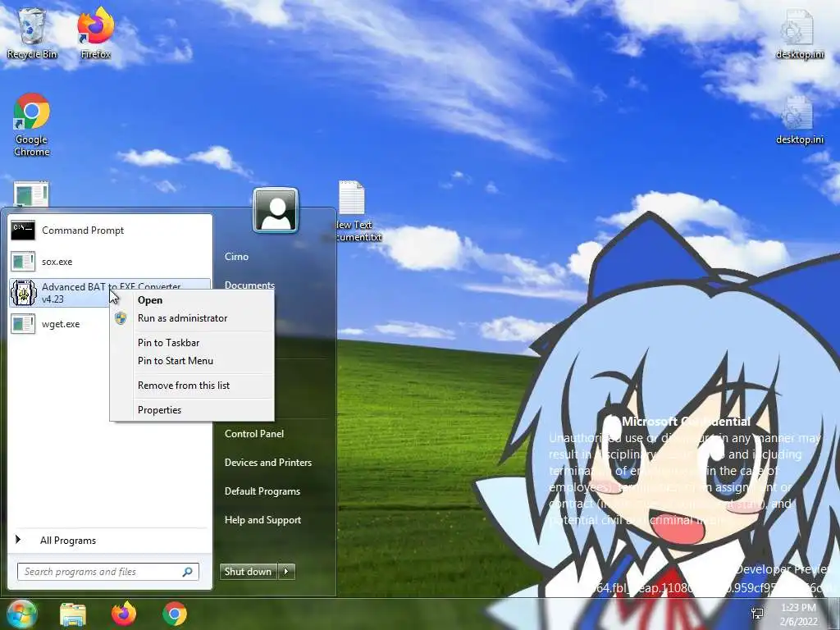
Task: Click the wget.exe label in Start menu
Action: pyautogui.click(x=61, y=324)
